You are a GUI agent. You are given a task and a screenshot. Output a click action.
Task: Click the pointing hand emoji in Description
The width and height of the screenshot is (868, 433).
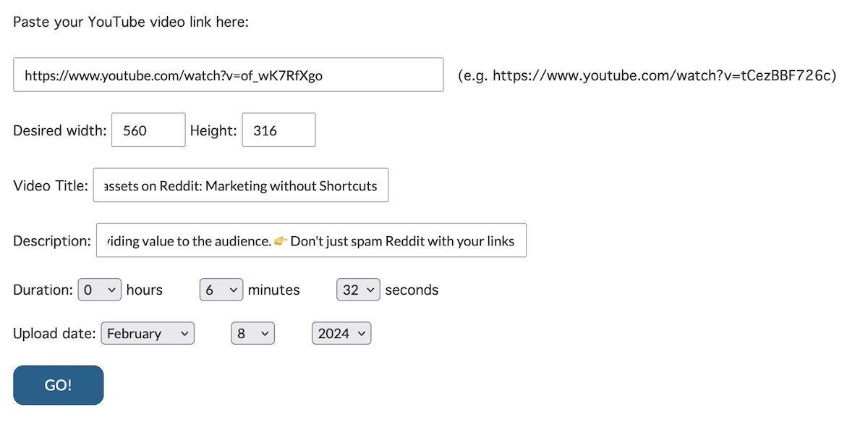click(x=281, y=241)
